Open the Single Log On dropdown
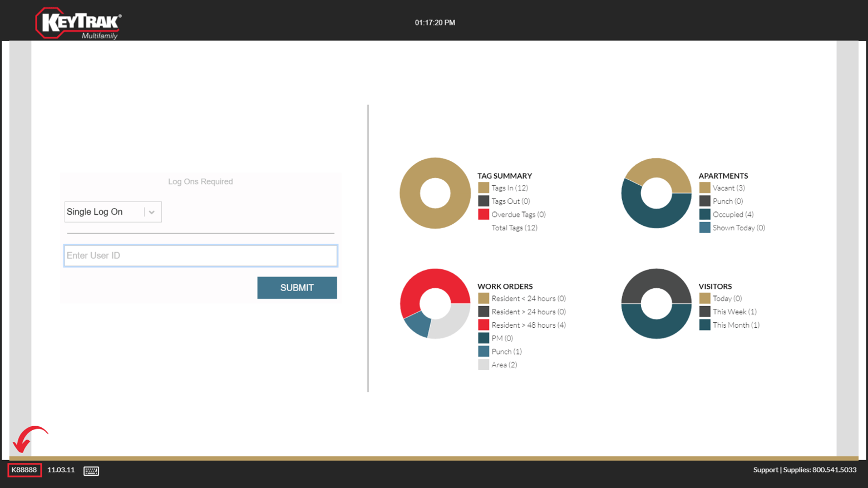The image size is (868, 488). 112,211
